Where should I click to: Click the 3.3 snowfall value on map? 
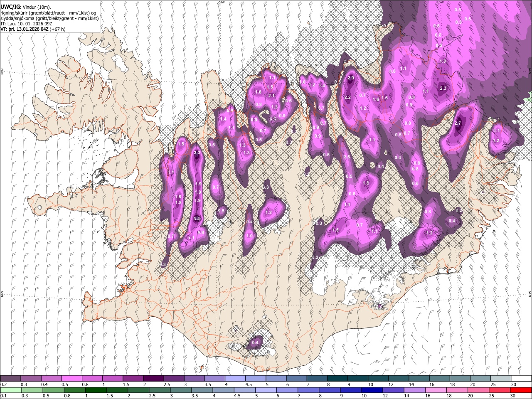click(x=197, y=153)
